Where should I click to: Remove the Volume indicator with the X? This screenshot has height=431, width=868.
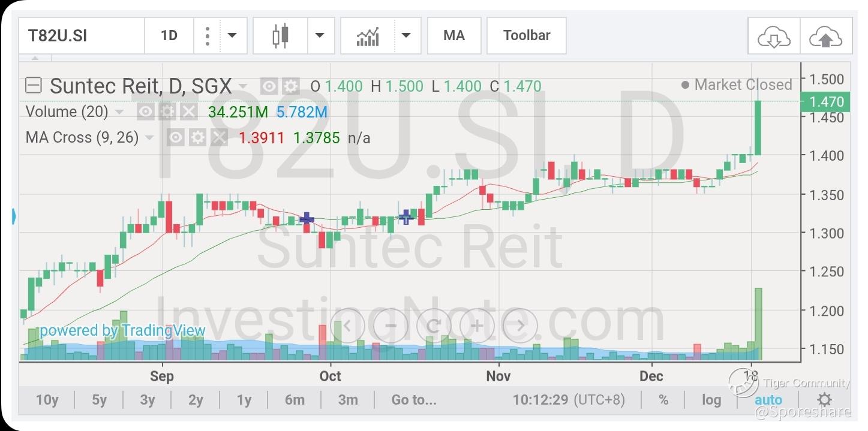[189, 112]
